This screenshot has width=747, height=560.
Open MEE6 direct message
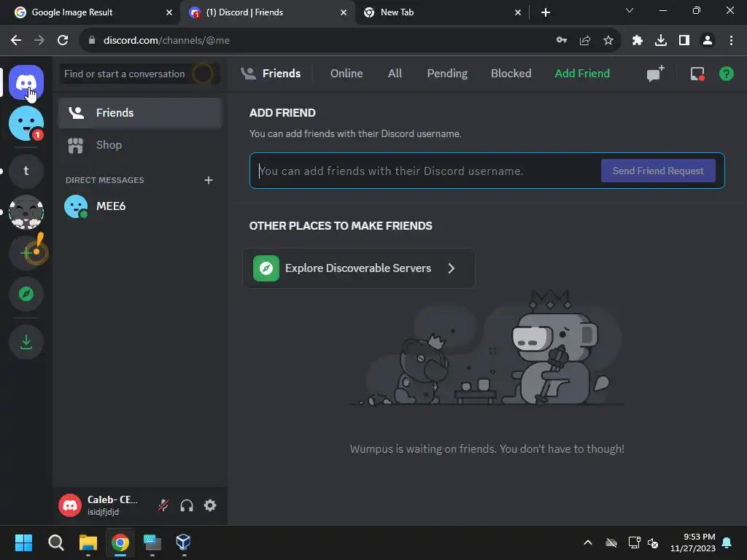(140, 206)
